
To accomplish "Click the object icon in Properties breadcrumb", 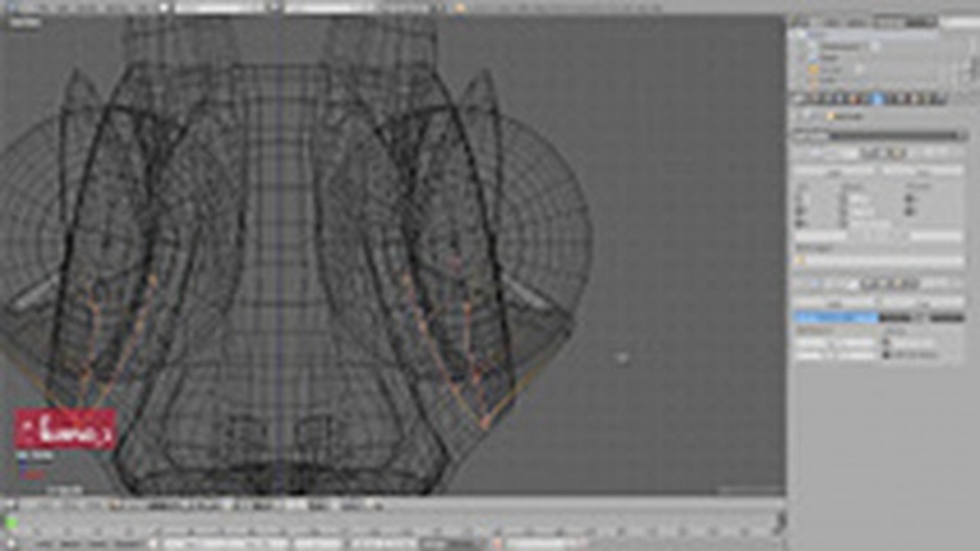I will (830, 116).
